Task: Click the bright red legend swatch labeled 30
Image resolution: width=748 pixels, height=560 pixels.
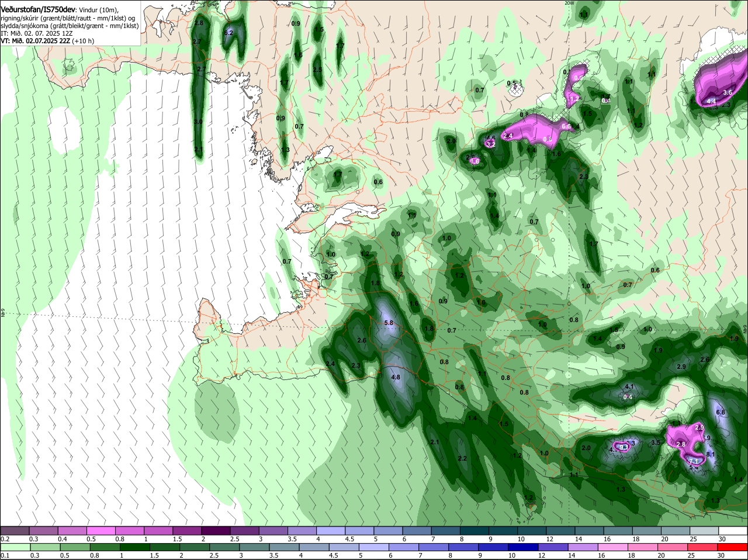Action: pyautogui.click(x=733, y=547)
